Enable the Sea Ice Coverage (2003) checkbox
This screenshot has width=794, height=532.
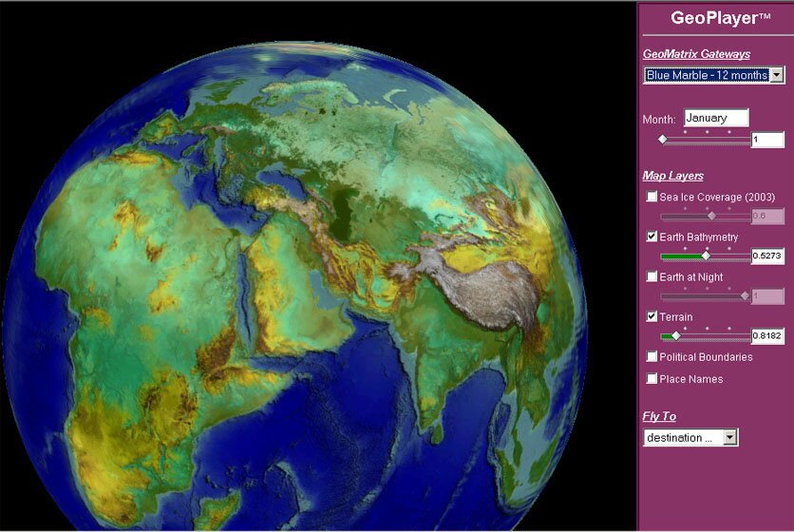pyautogui.click(x=652, y=197)
